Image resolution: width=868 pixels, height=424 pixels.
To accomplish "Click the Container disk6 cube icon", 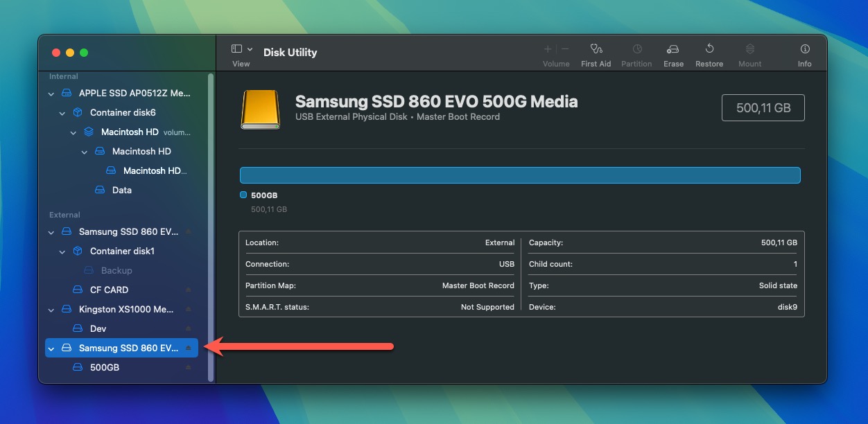I will (78, 112).
